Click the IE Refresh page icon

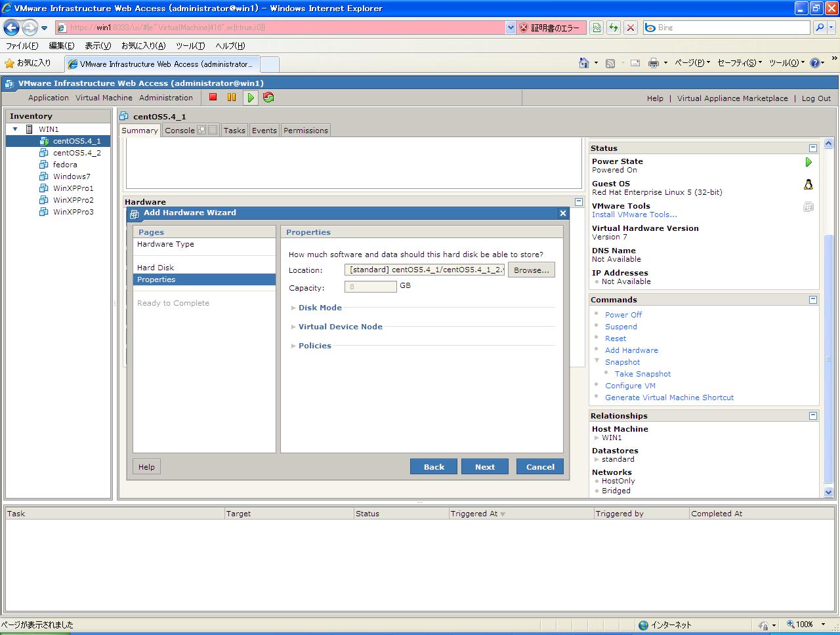(x=614, y=28)
